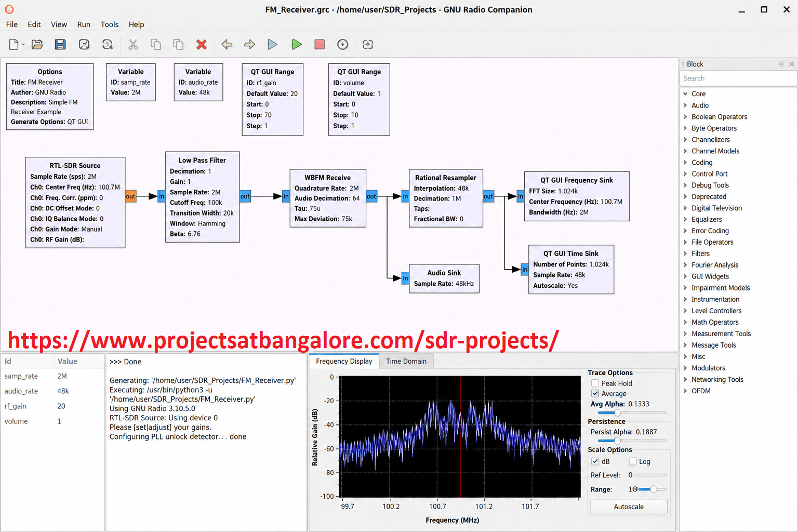Screen dimensions: 798x532
Task: Open the Run menu
Action: click(84, 24)
